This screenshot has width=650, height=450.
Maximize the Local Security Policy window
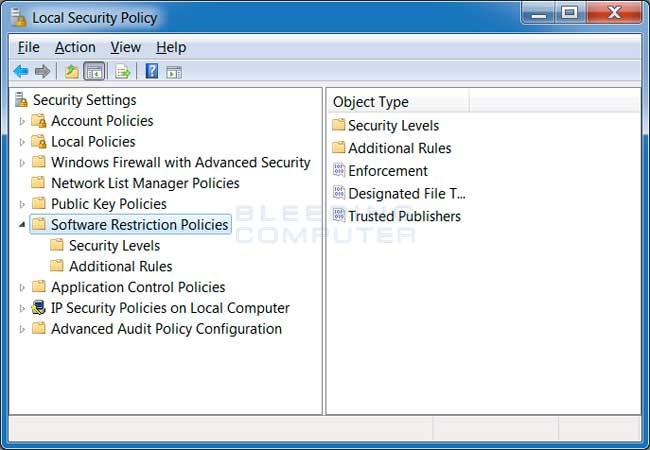[570, 13]
